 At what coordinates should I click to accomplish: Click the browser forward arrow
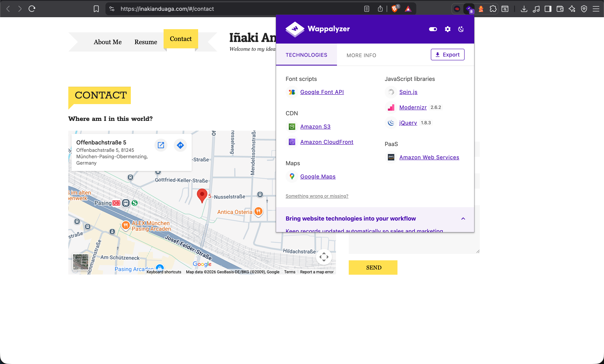tap(20, 9)
